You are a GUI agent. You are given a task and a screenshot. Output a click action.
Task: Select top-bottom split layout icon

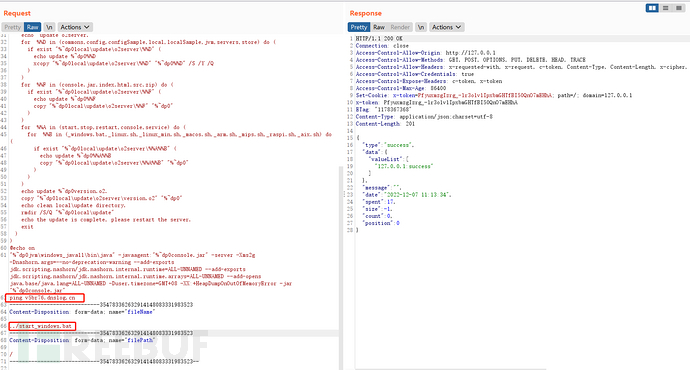point(666,8)
